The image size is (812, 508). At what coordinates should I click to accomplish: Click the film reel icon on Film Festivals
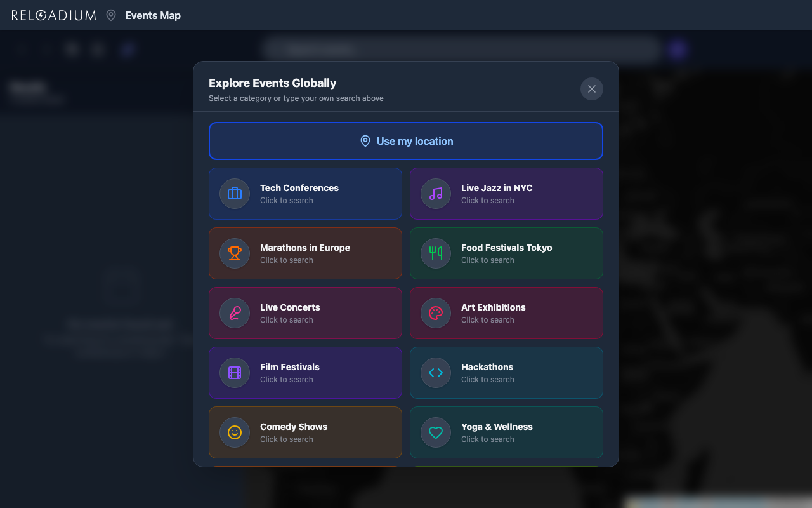coord(234,373)
